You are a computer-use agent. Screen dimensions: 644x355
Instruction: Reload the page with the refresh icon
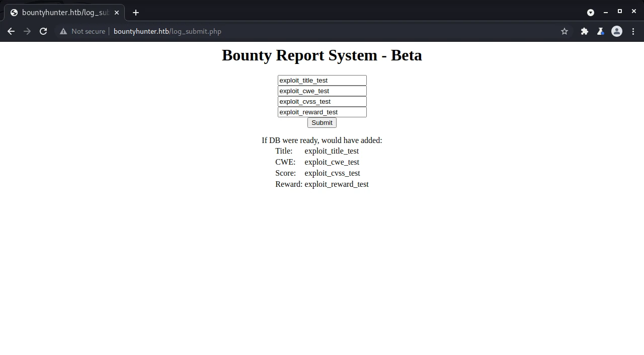click(x=43, y=31)
